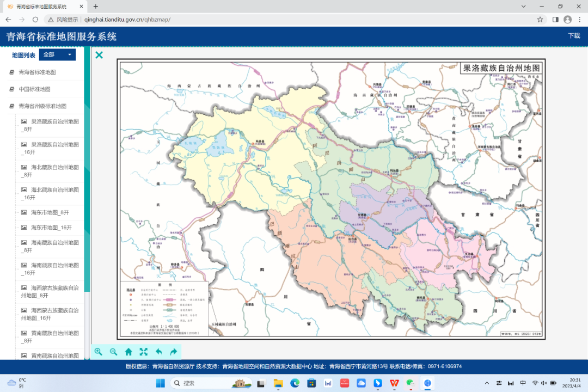Image resolution: width=588 pixels, height=392 pixels.
Task: Open the browser profile menu
Action: 568,20
